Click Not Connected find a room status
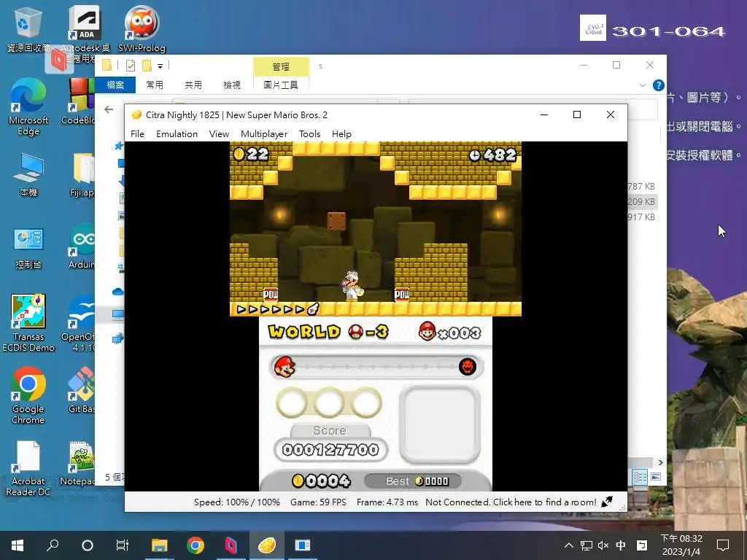The image size is (747, 560). pos(511,502)
